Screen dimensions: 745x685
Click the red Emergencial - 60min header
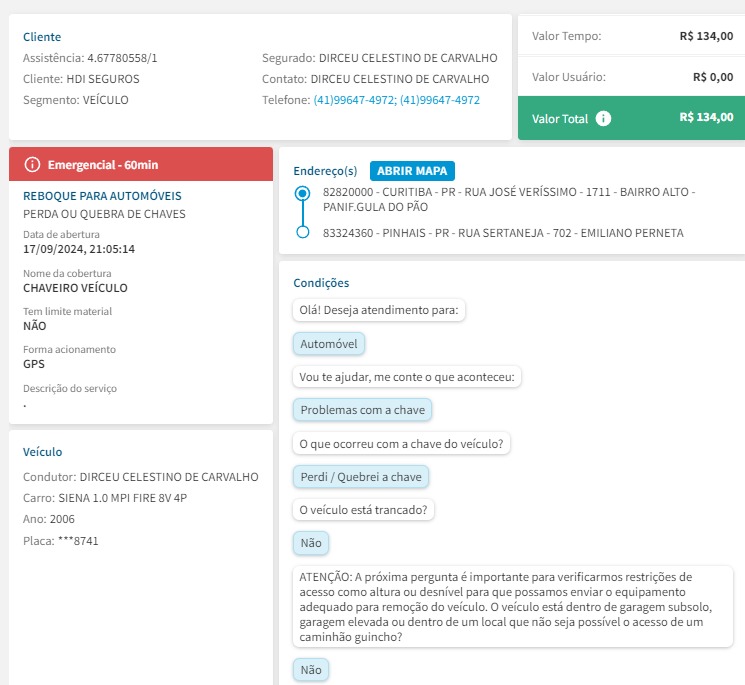click(141, 164)
